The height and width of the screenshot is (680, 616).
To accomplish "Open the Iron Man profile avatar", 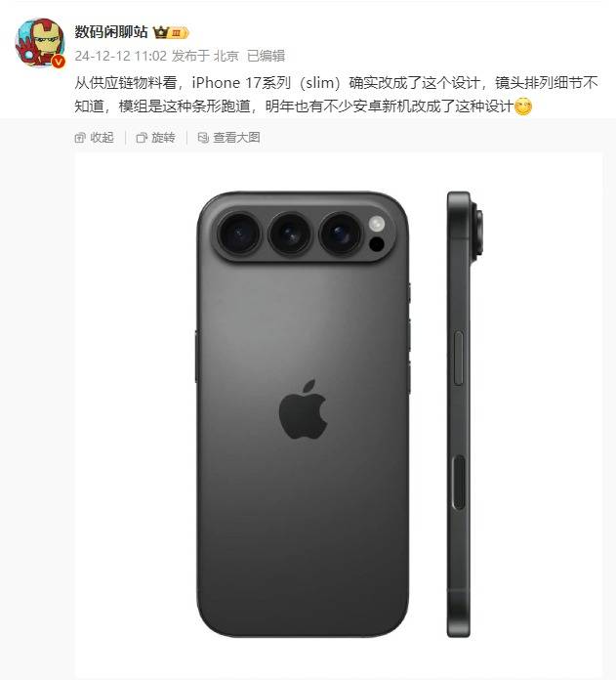I will click(x=40, y=43).
